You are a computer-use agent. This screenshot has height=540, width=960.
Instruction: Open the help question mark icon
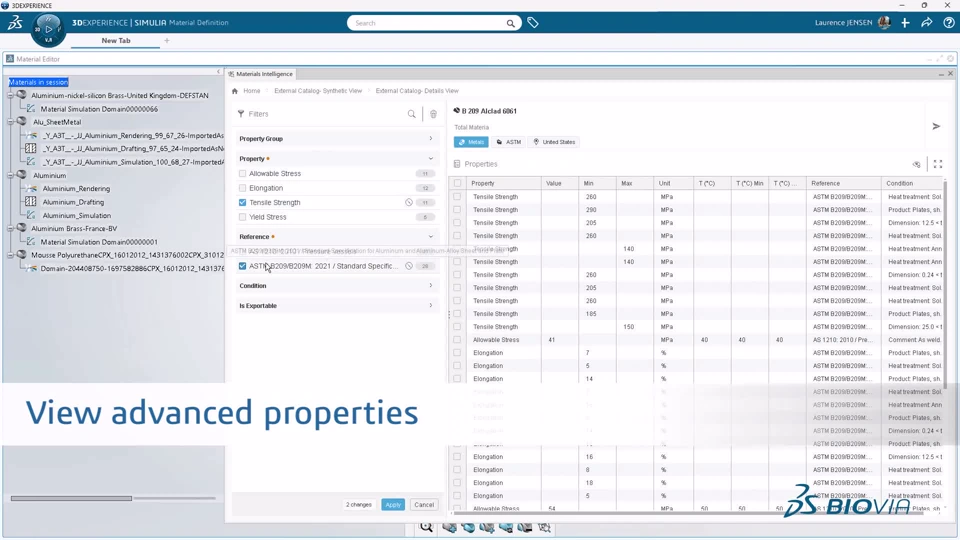(948, 23)
